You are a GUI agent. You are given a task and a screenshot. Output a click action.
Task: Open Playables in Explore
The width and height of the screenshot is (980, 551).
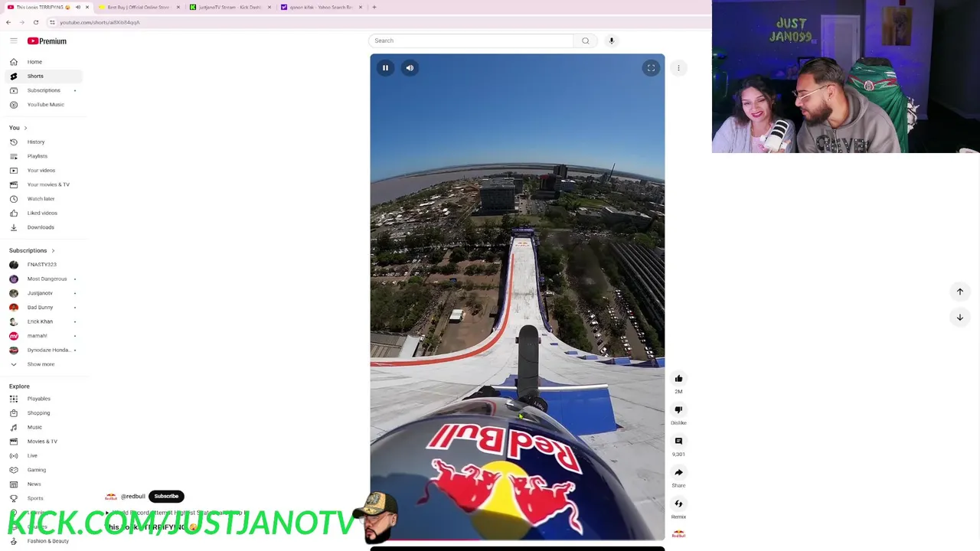click(42, 399)
